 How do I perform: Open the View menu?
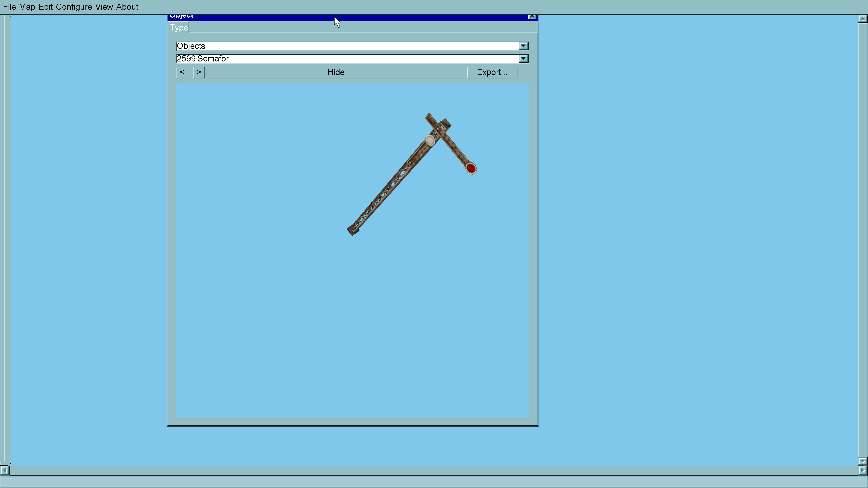point(104,7)
